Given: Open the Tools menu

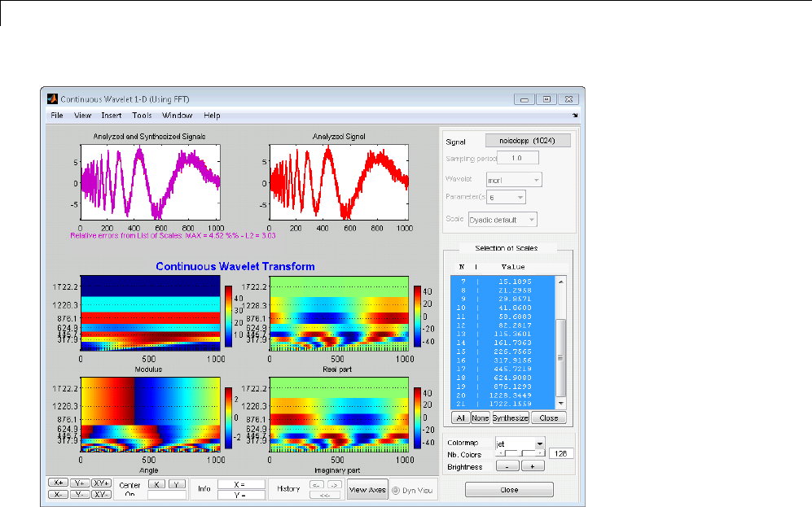Looking at the screenshot, I should (x=142, y=116).
